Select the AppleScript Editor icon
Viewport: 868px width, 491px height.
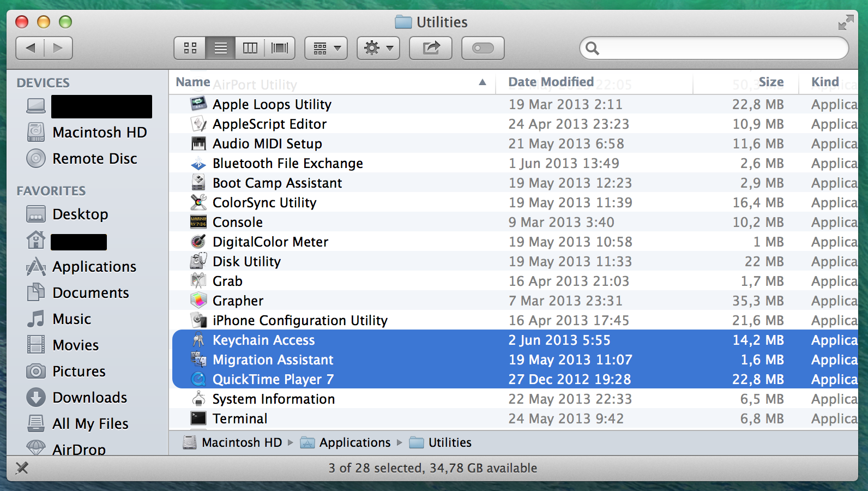(x=198, y=123)
